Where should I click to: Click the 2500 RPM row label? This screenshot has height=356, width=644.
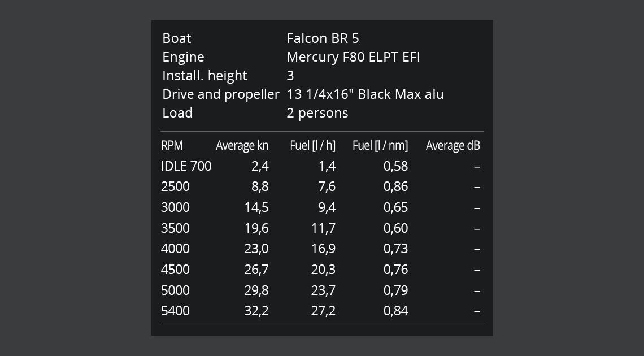click(175, 186)
